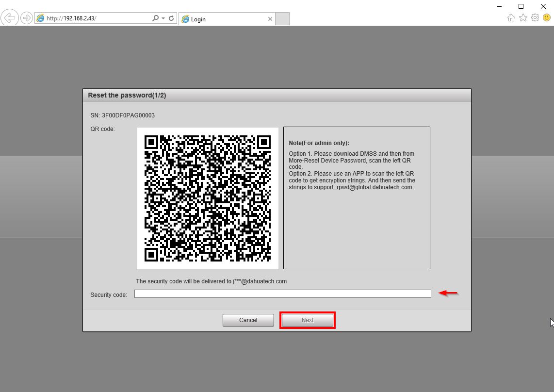The height and width of the screenshot is (392, 554).
Task: Click the QR code image
Action: pyautogui.click(x=207, y=198)
